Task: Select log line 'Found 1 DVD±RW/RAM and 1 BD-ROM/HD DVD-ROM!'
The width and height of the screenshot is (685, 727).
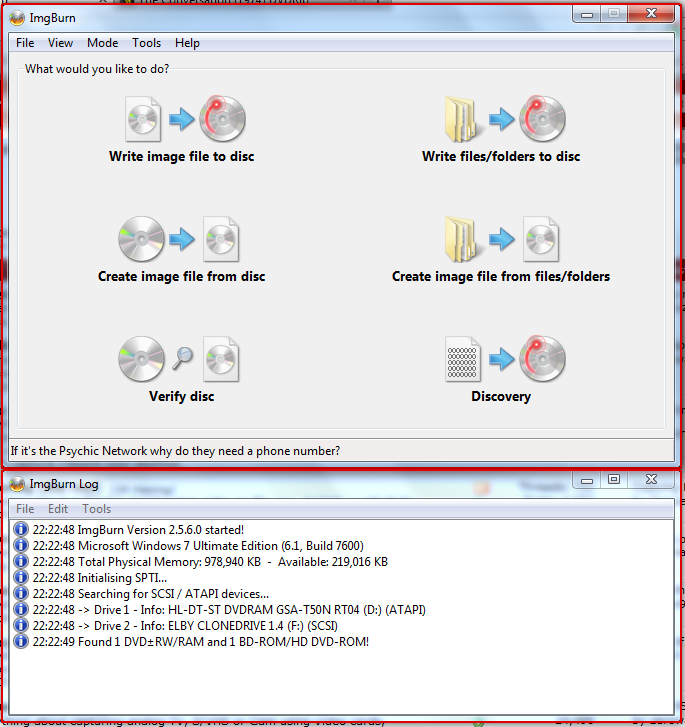Action: click(201, 642)
